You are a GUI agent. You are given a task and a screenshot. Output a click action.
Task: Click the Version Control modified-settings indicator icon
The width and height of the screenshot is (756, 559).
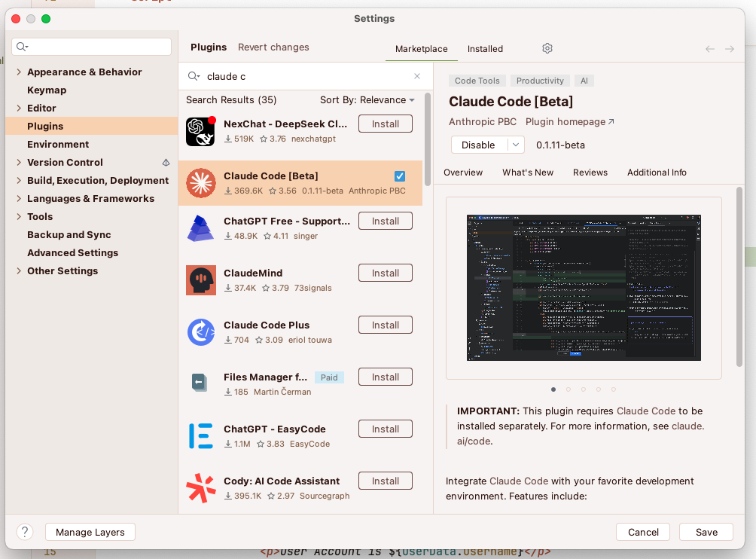[166, 163]
